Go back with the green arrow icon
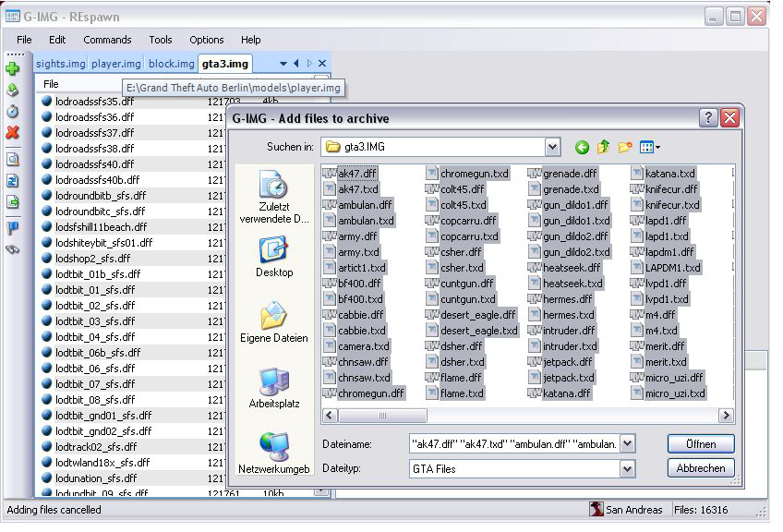Viewport: 783px width, 532px height. pos(582,148)
